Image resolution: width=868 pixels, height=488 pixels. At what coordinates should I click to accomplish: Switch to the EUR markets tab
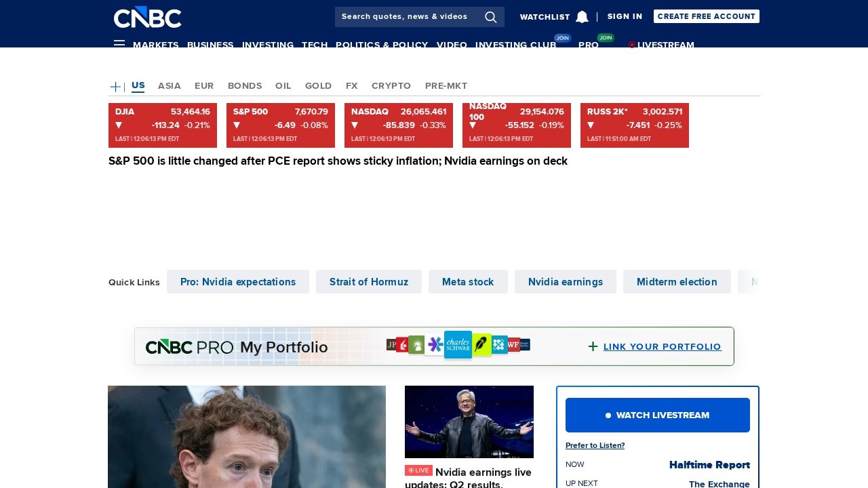pyautogui.click(x=204, y=85)
